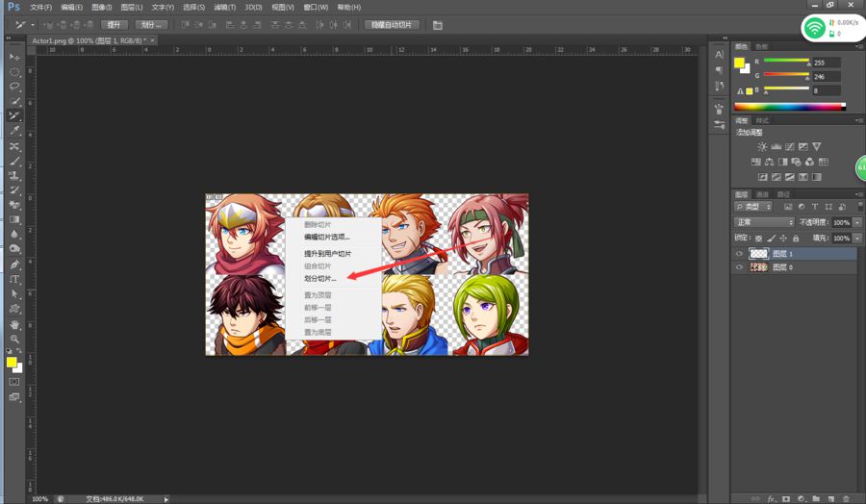Select the Hand tool
This screenshot has height=504, width=866.
14,324
